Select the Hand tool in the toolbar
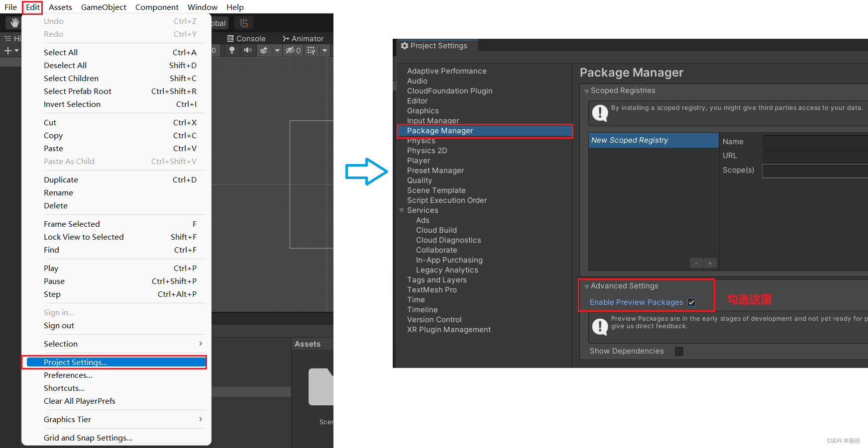This screenshot has height=448, width=868. point(14,22)
